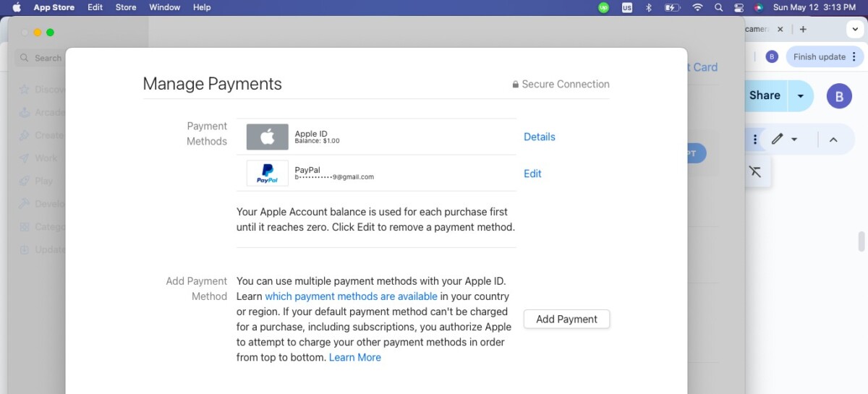Open the US input source menu

(626, 7)
